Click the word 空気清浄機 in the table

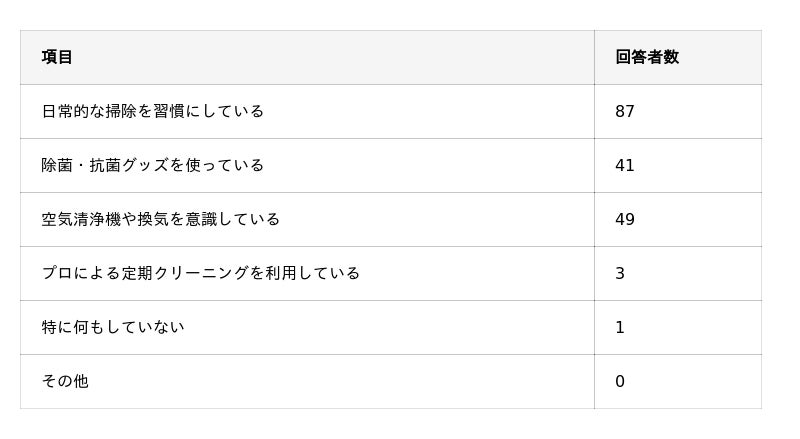pyautogui.click(x=81, y=219)
